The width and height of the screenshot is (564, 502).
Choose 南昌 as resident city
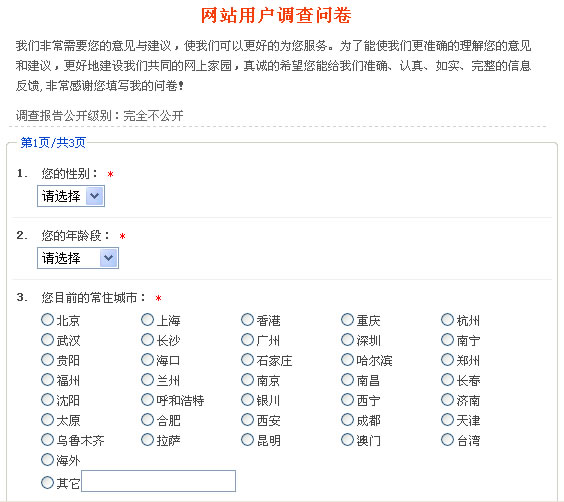pos(347,379)
